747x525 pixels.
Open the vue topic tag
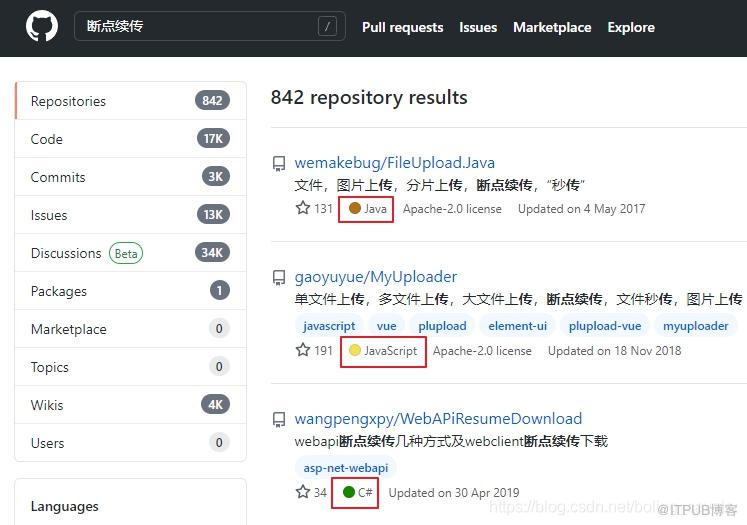click(386, 326)
